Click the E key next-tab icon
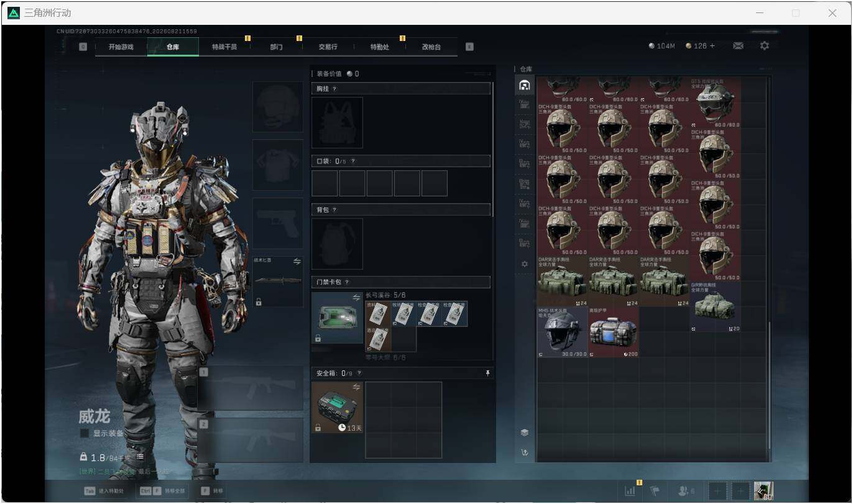 (469, 47)
